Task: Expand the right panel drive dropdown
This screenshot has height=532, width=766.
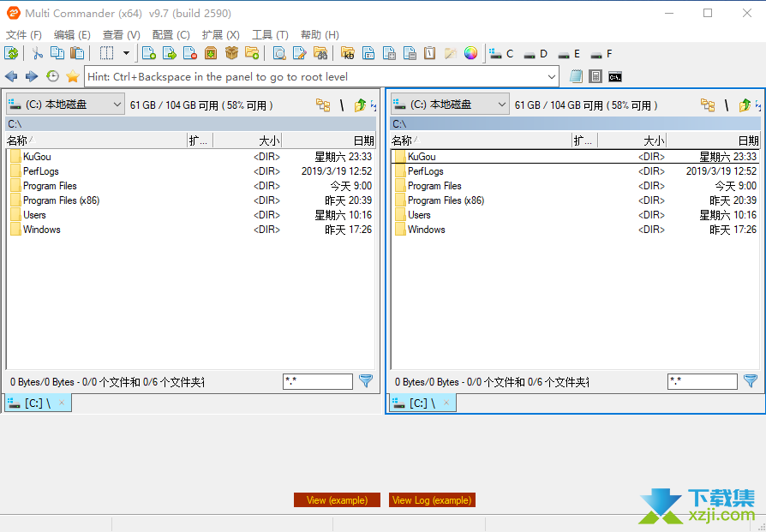Action: click(x=502, y=104)
